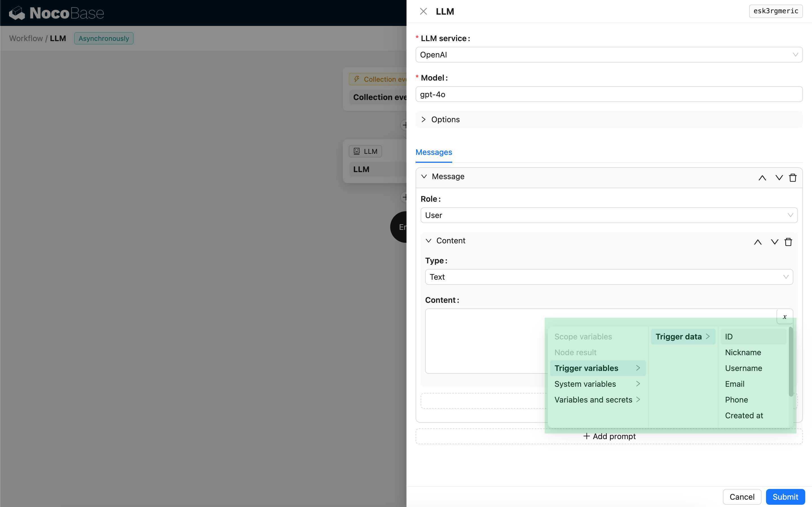Delete the Message block with trash icon
Screen dimensions: 812x507
pyautogui.click(x=793, y=178)
